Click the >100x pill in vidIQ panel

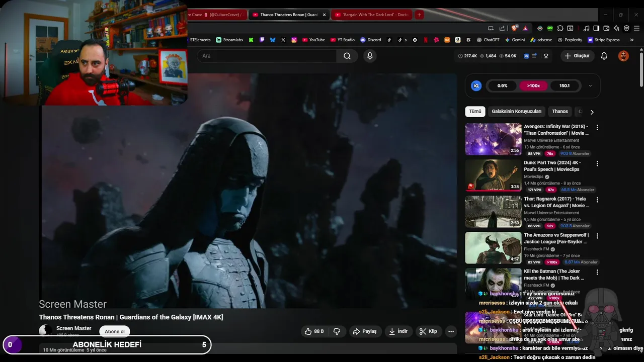click(x=533, y=85)
